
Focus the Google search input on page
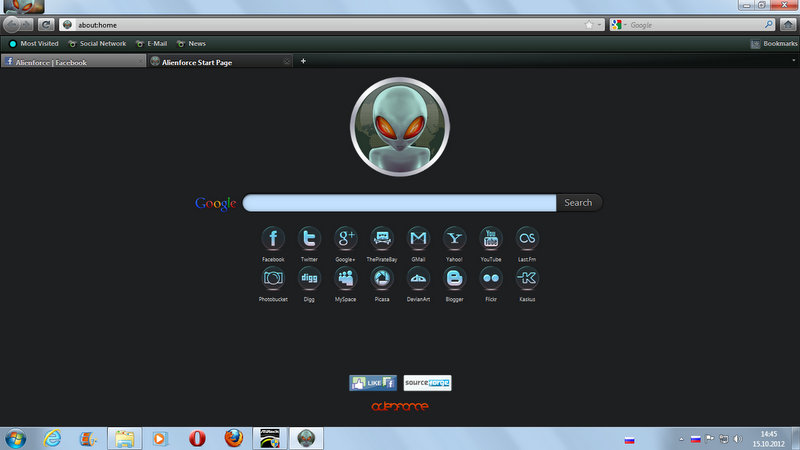click(x=399, y=203)
